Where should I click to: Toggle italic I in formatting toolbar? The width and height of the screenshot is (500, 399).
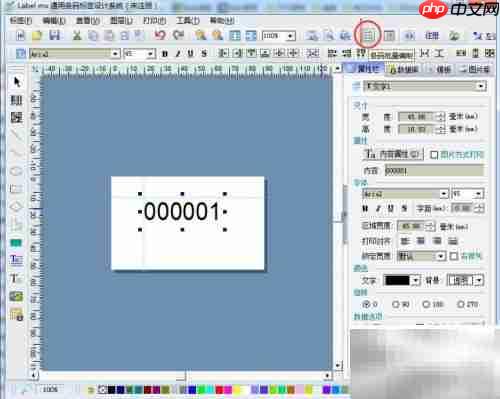tap(178, 54)
